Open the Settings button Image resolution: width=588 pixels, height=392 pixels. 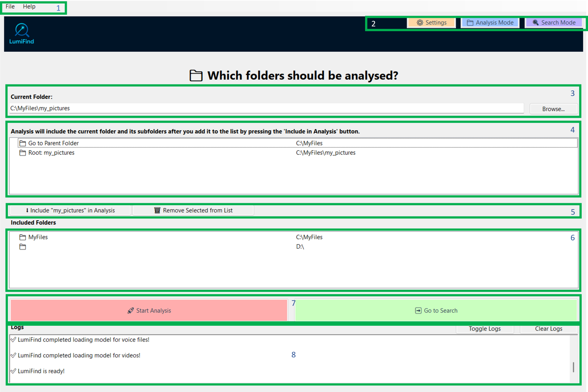pos(431,23)
